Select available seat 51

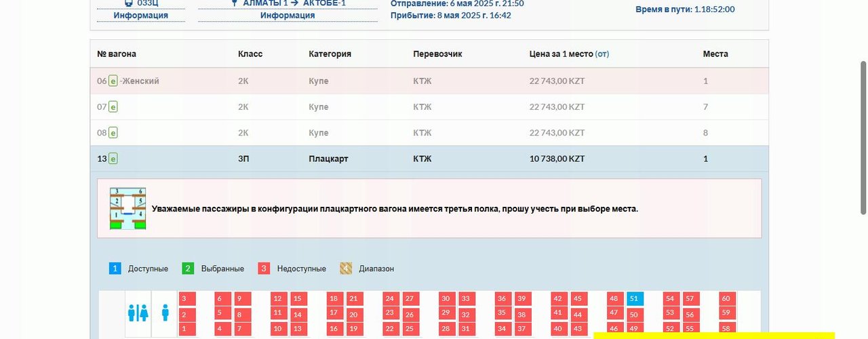coord(634,299)
